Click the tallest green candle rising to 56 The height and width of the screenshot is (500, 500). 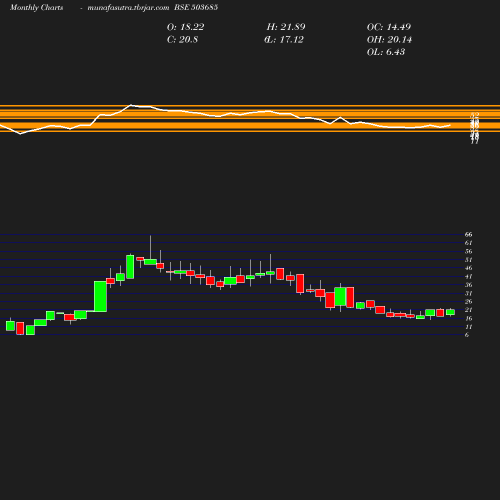click(x=130, y=267)
